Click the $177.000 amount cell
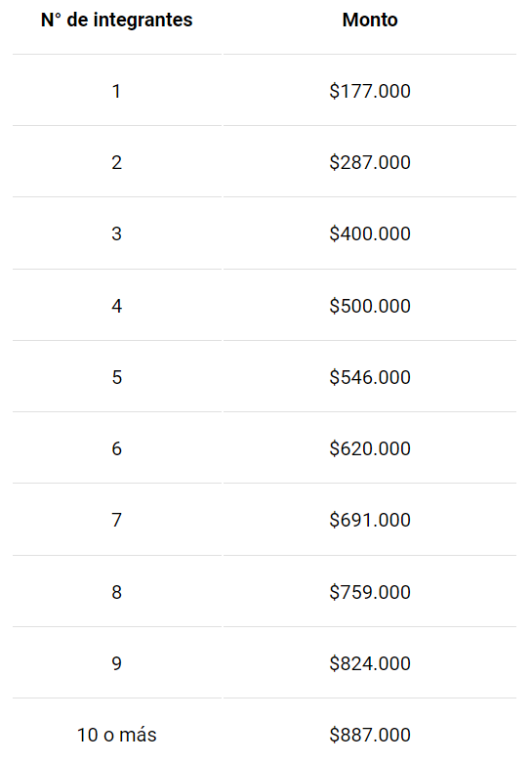Image resolution: width=532 pixels, height=762 pixels. 370,91
